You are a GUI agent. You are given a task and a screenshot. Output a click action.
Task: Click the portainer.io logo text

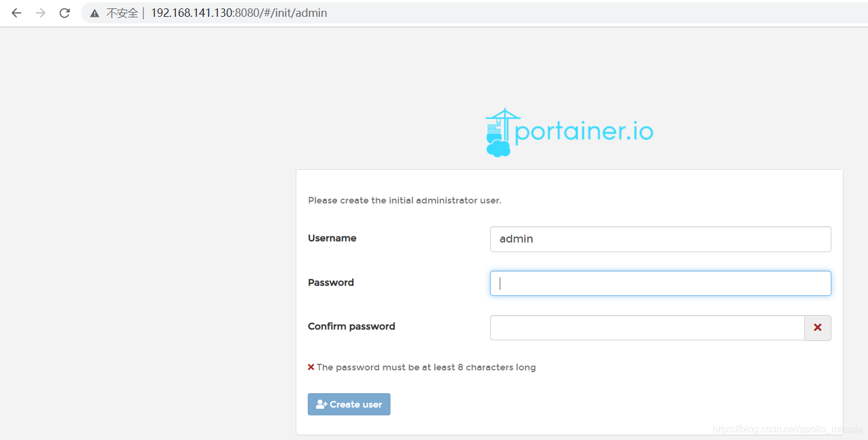584,131
